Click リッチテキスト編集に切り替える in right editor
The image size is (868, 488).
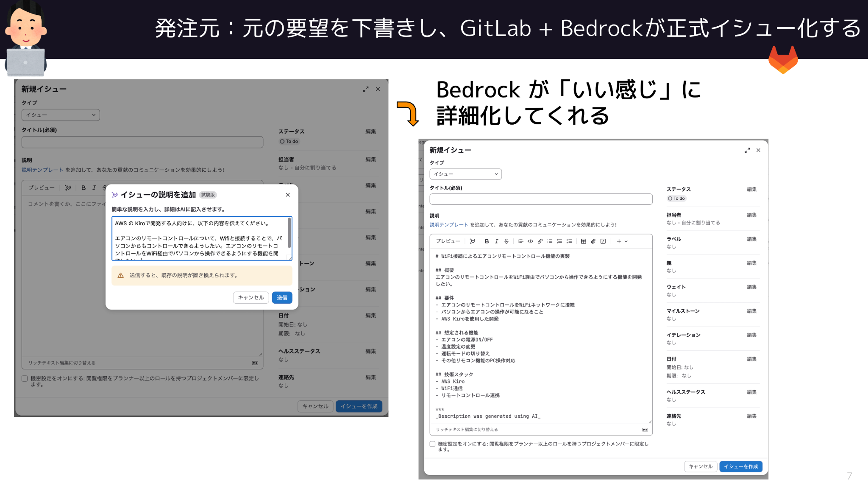tap(467, 429)
